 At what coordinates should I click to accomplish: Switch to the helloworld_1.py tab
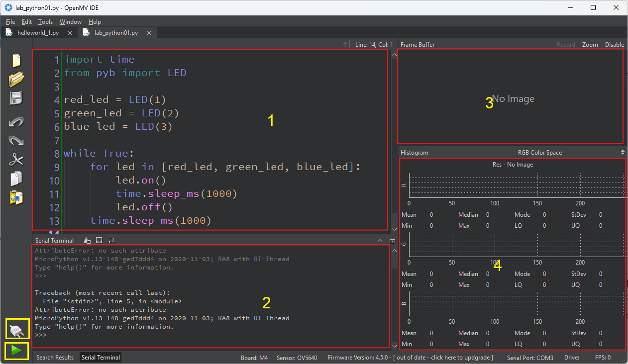click(37, 32)
